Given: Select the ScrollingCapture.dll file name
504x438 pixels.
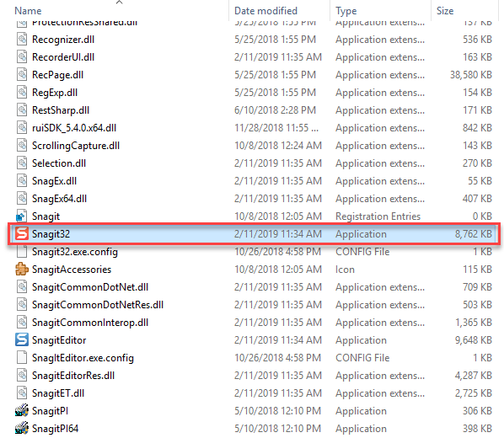Looking at the screenshot, I should click(76, 146).
